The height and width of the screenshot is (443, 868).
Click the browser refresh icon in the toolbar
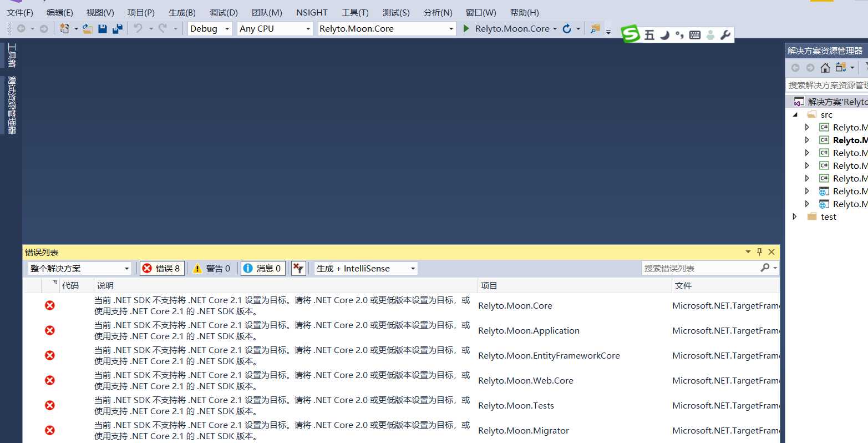pyautogui.click(x=567, y=29)
